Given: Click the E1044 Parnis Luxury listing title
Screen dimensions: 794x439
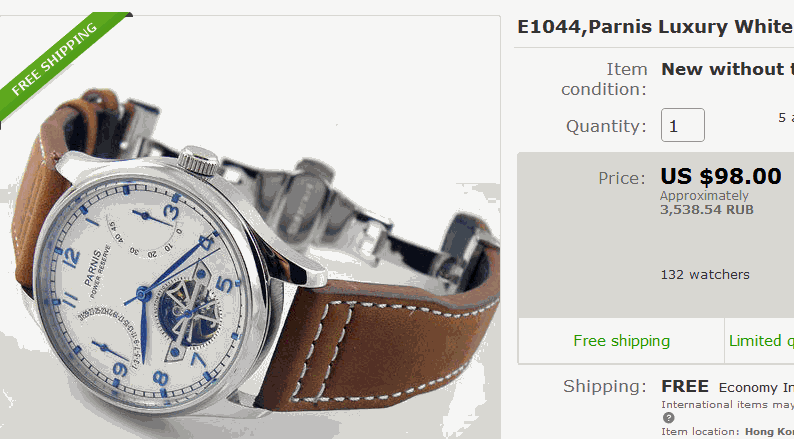Looking at the screenshot, I should coord(655,27).
